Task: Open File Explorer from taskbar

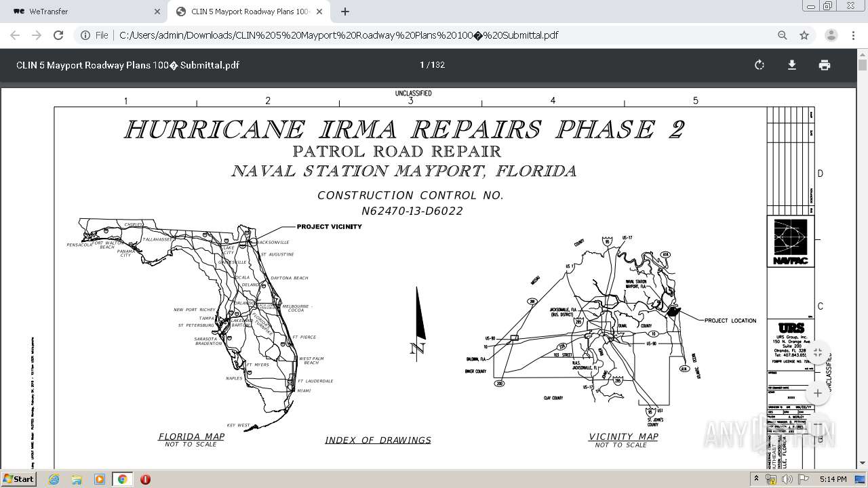Action: [x=77, y=479]
